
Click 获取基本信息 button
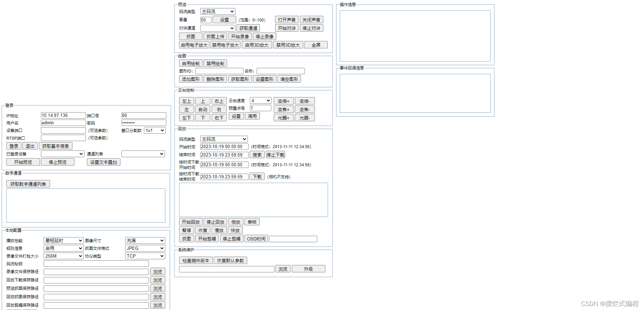(x=55, y=146)
